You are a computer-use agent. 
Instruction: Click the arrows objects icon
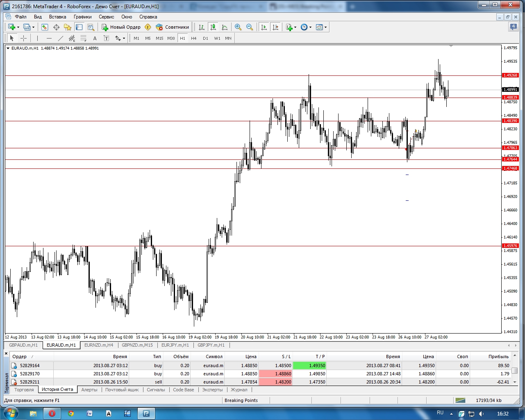coord(118,38)
